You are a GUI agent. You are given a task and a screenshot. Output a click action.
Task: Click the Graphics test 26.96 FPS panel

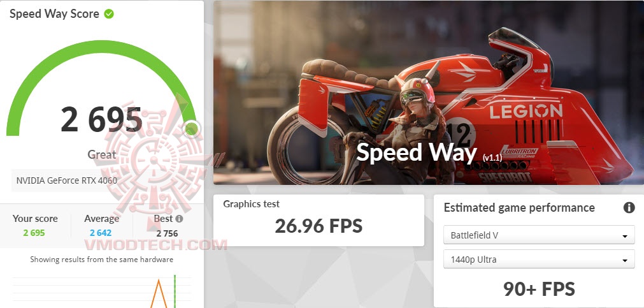pyautogui.click(x=318, y=221)
